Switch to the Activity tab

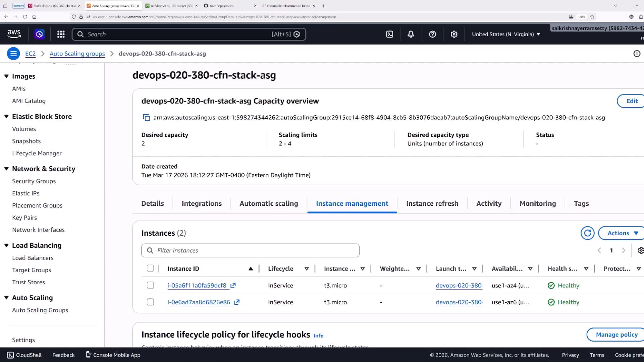tap(489, 203)
